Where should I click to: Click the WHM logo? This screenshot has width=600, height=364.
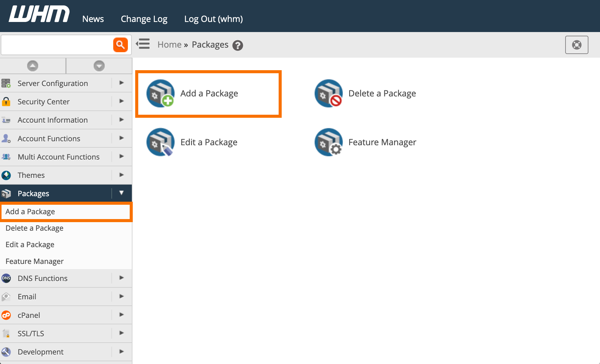pos(39,14)
